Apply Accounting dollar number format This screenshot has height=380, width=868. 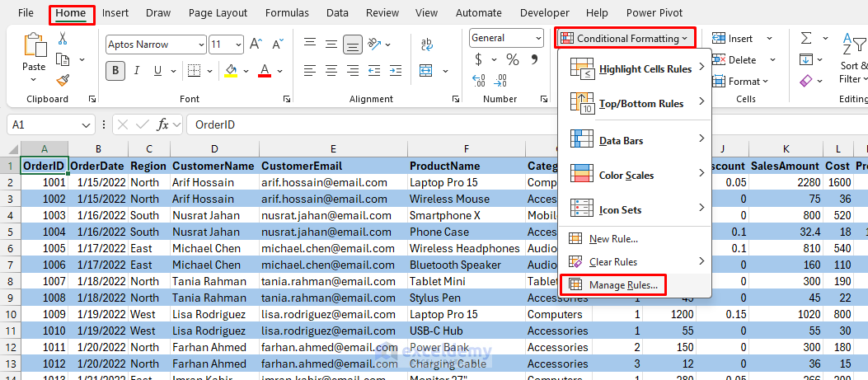[x=479, y=59]
